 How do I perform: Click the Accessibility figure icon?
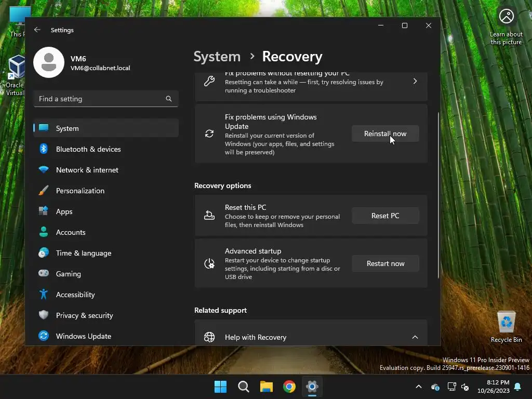(44, 294)
